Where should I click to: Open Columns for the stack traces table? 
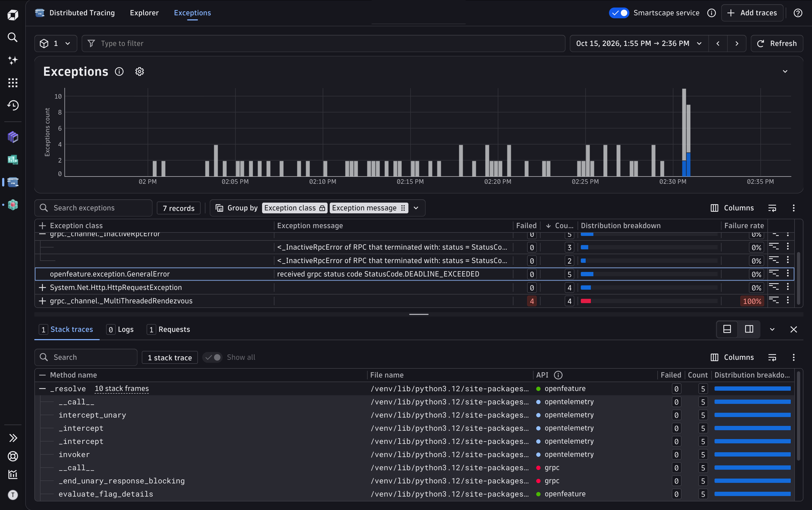tap(732, 357)
